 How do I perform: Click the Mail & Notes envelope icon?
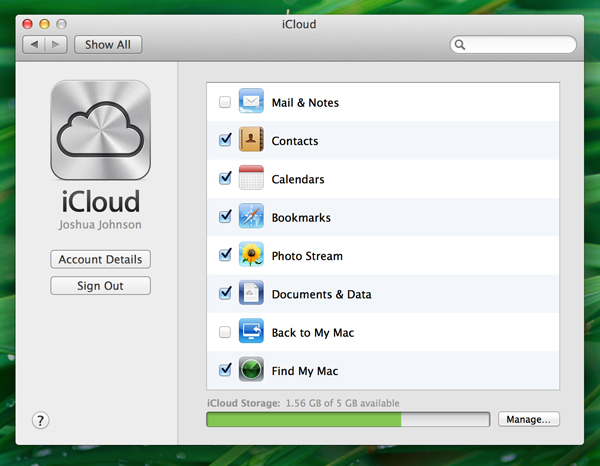pos(251,101)
